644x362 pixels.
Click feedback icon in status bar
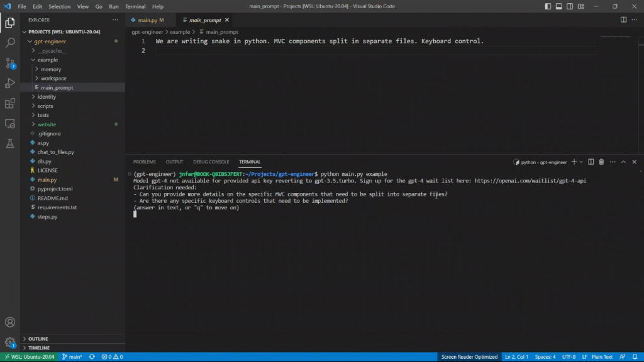click(623, 357)
